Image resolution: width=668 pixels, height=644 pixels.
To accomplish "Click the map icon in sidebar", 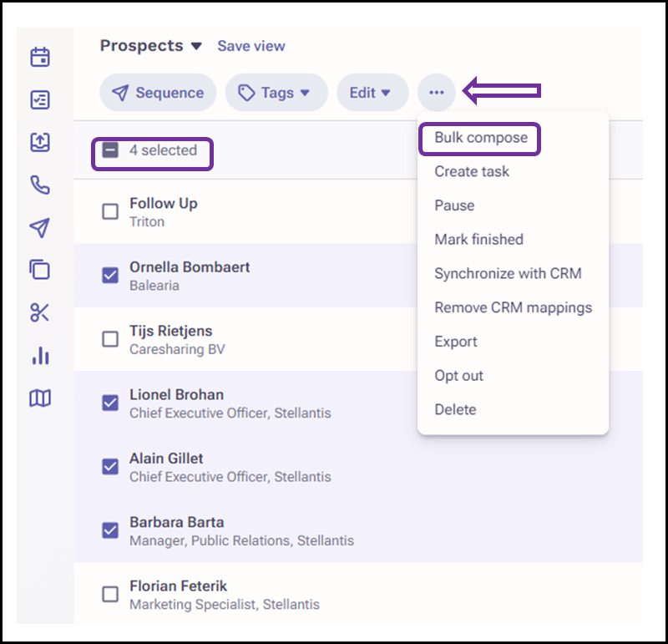I will pyautogui.click(x=40, y=398).
